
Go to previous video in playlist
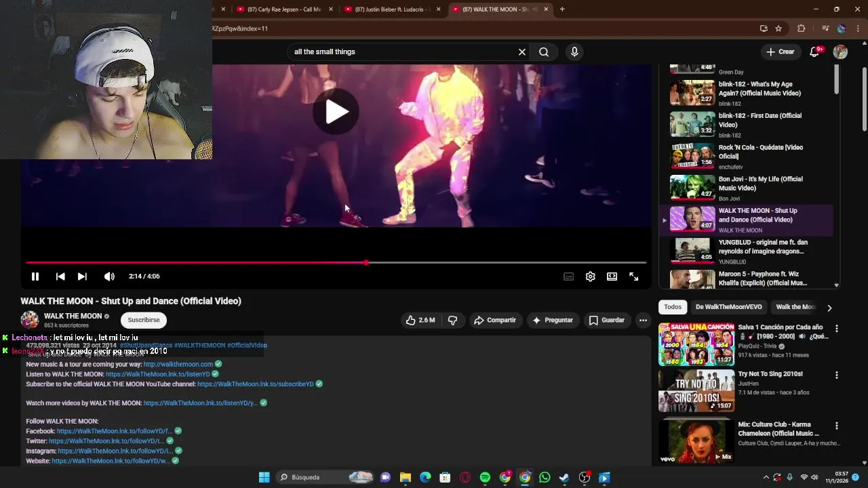tap(60, 277)
